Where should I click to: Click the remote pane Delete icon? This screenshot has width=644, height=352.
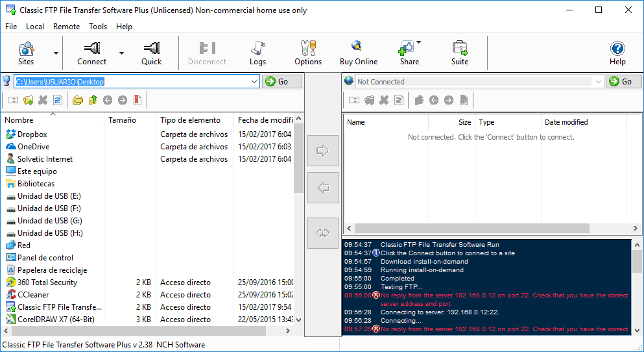384,100
